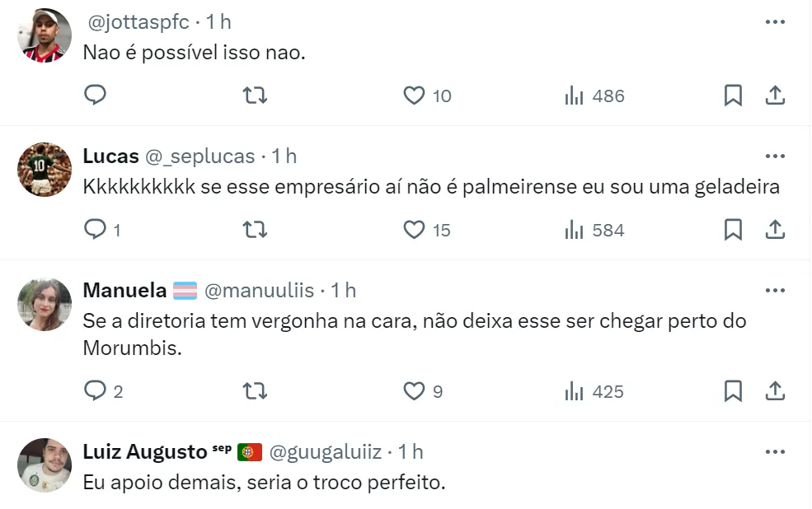
Task: Open more options on Lucas's tweet
Action: coord(775,156)
